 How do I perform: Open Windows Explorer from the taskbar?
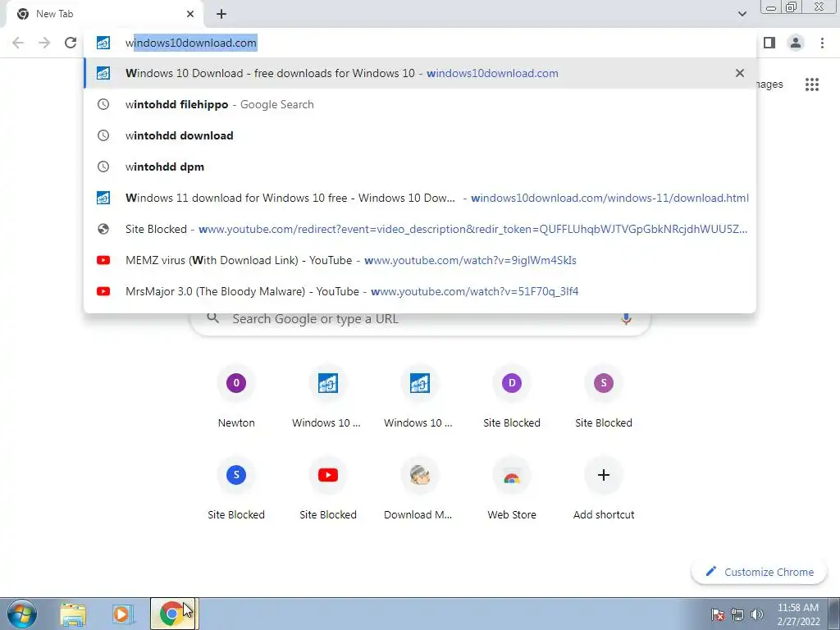(x=73, y=614)
